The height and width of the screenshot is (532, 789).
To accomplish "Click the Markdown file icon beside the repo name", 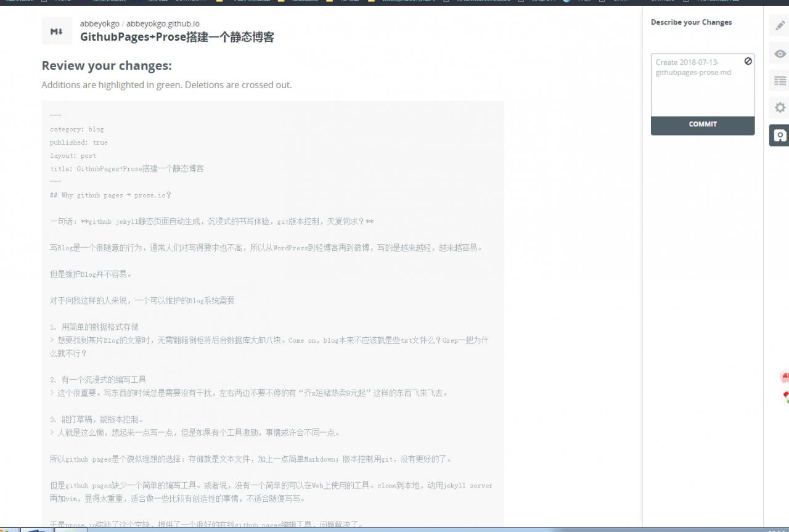I will point(56,30).
